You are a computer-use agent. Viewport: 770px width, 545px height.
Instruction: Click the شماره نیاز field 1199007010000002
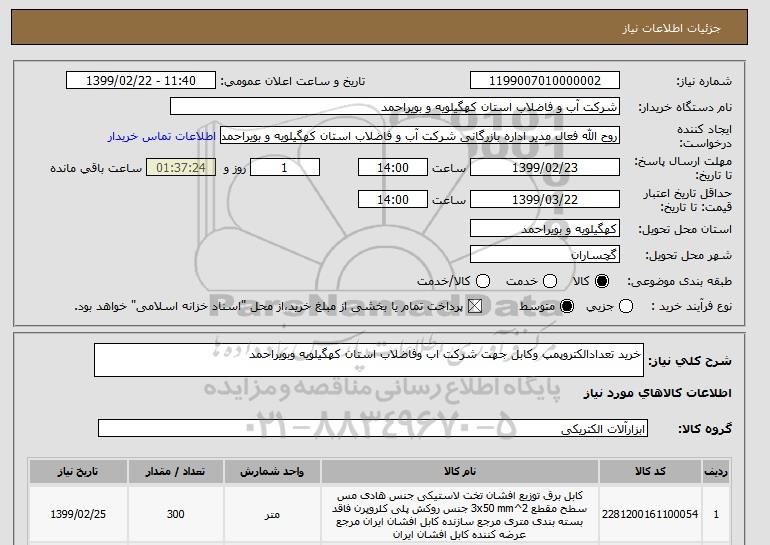[545, 81]
